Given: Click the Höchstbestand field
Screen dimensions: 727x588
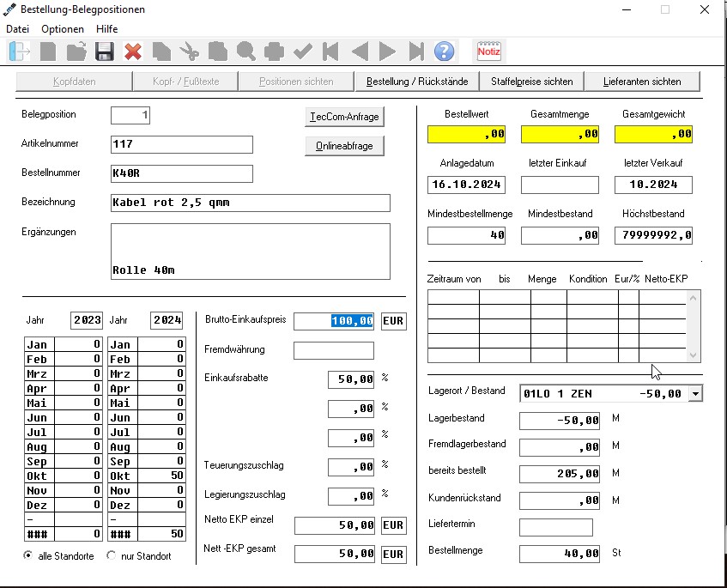Looking at the screenshot, I should click(x=654, y=235).
